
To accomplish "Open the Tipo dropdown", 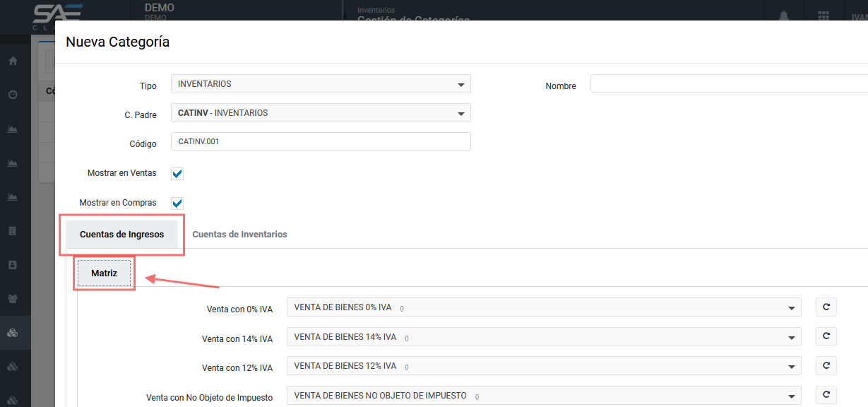I will pyautogui.click(x=321, y=84).
